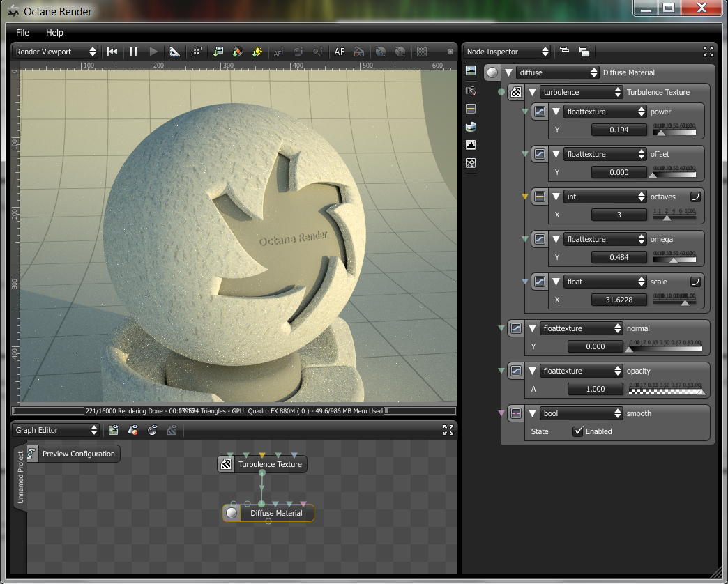
Task: Open the Help menu
Action: click(54, 33)
